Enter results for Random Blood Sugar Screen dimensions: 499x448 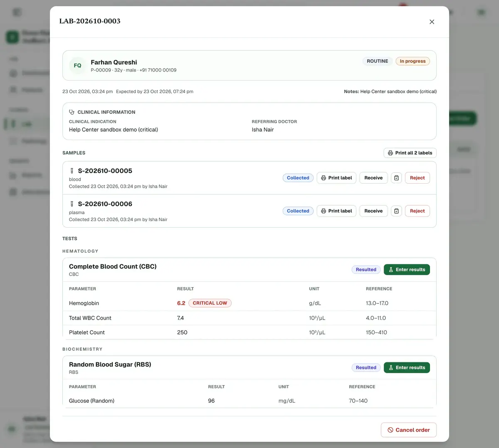coord(407,368)
